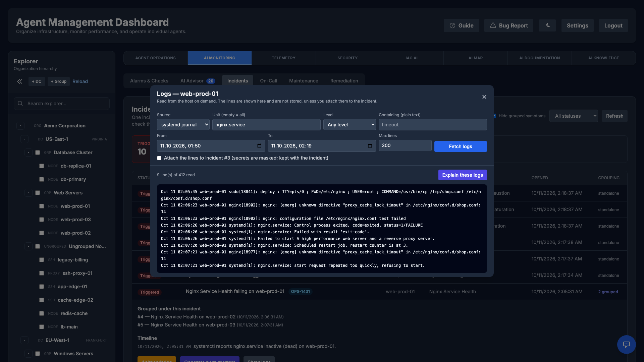Open the Guide help button

click(461, 25)
